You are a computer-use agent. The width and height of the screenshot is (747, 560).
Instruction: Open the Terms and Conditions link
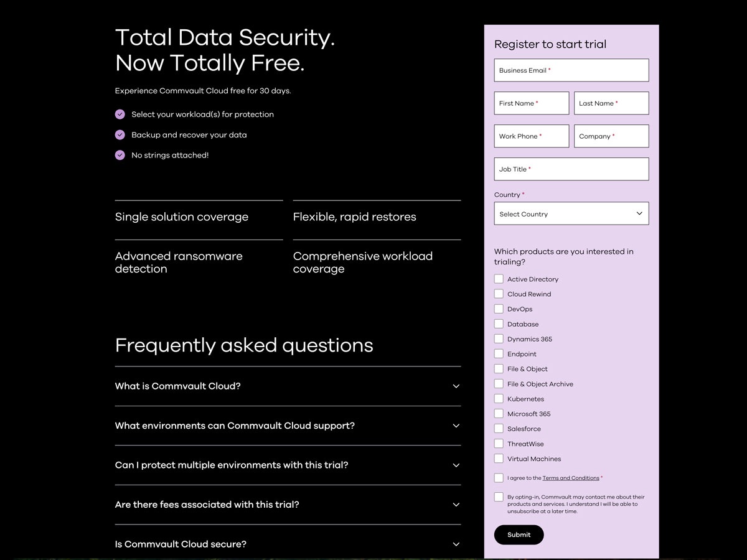pos(571,478)
